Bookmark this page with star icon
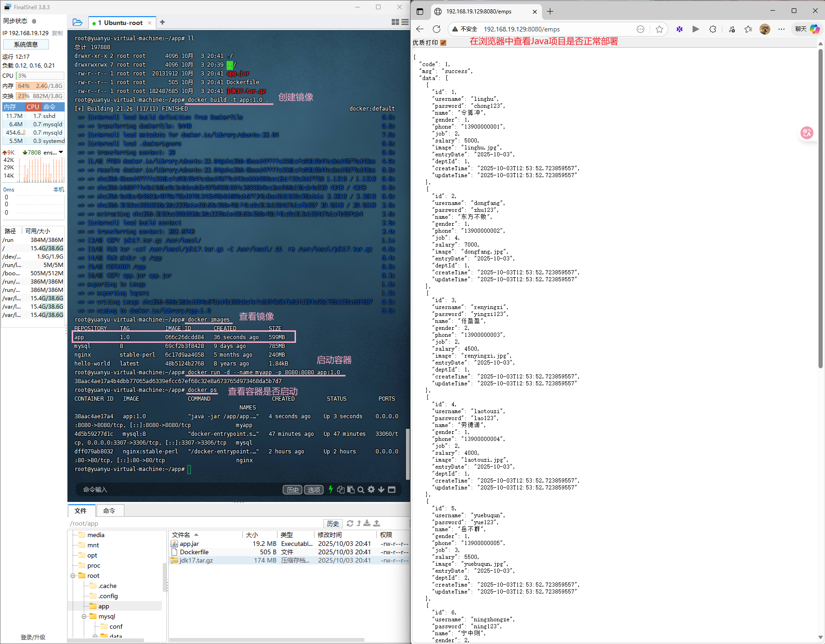Image resolution: width=825 pixels, height=644 pixels. point(659,29)
